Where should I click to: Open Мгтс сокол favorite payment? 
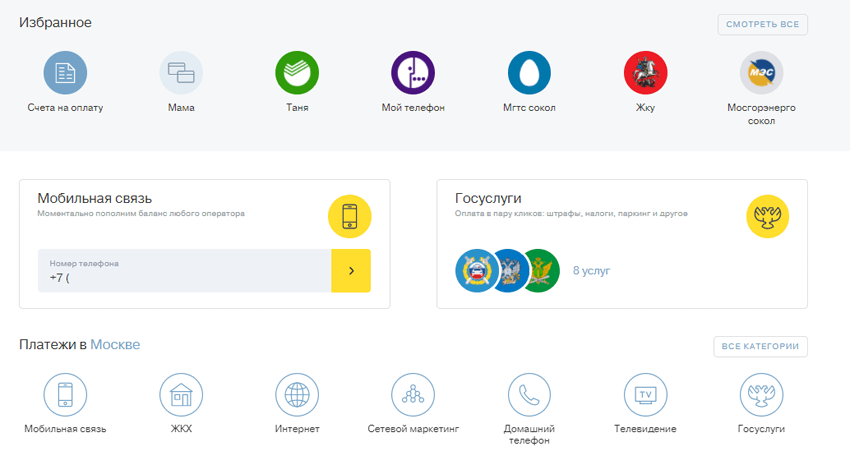tap(529, 73)
